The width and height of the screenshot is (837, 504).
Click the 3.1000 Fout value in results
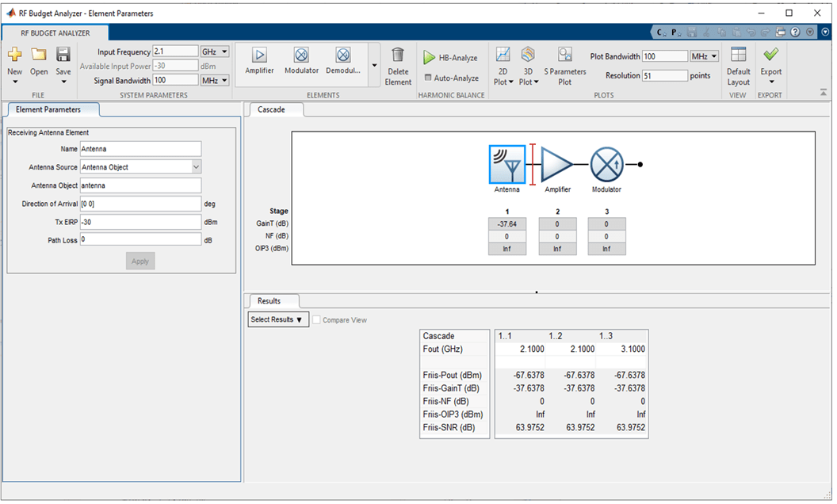[x=633, y=349]
